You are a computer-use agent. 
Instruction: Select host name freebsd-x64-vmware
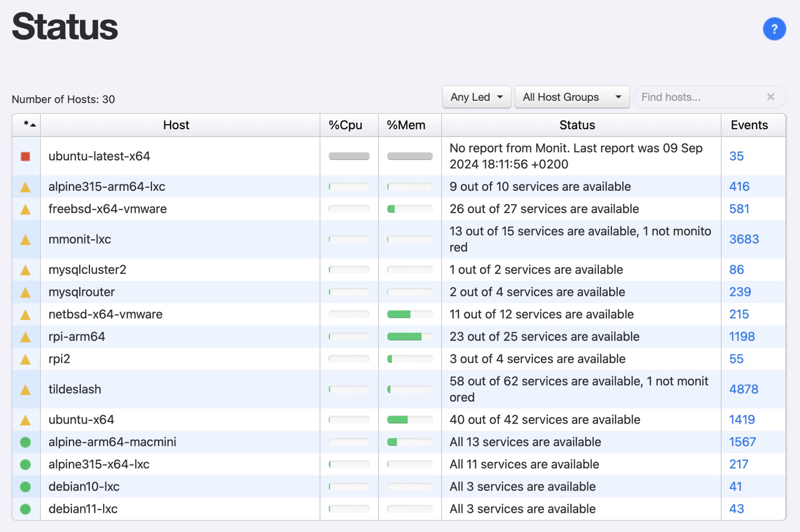(108, 209)
